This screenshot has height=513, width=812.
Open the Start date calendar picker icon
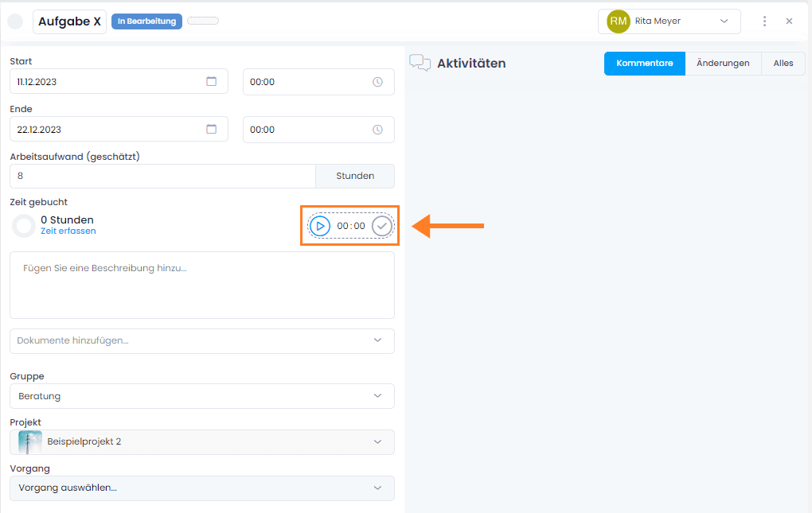[x=212, y=81]
